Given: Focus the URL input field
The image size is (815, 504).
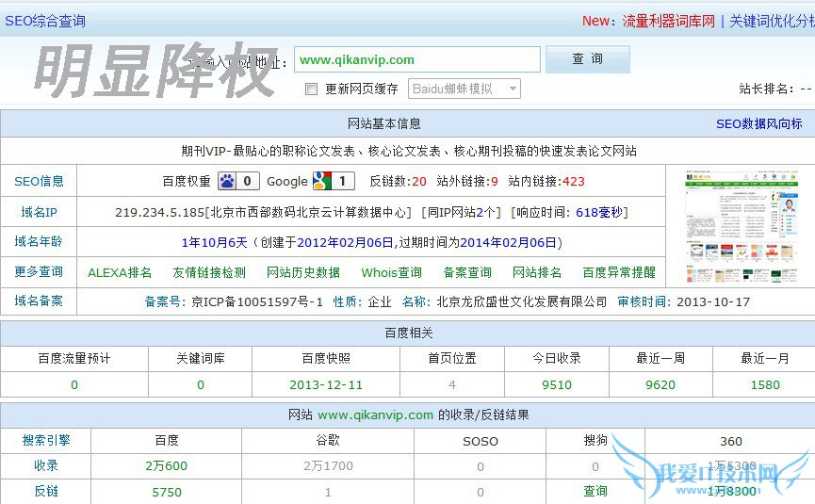Looking at the screenshot, I should [416, 59].
